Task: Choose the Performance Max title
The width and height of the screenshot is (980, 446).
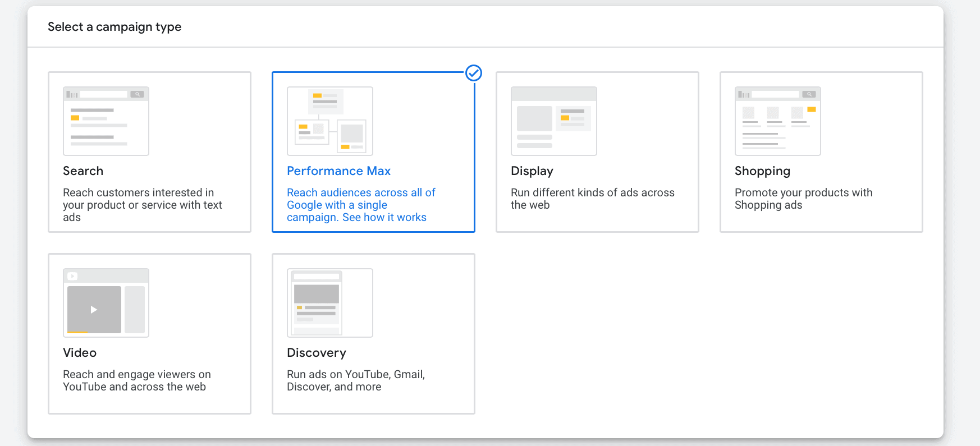Action: tap(338, 171)
